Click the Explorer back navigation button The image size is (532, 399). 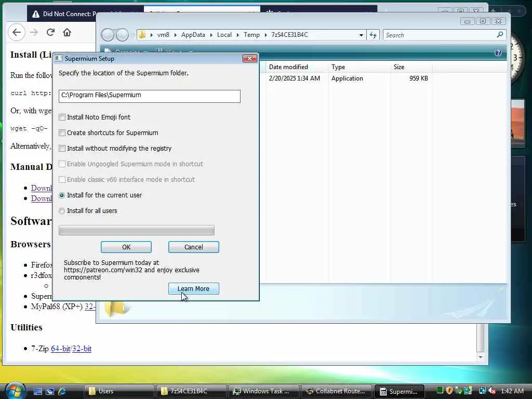tap(108, 35)
